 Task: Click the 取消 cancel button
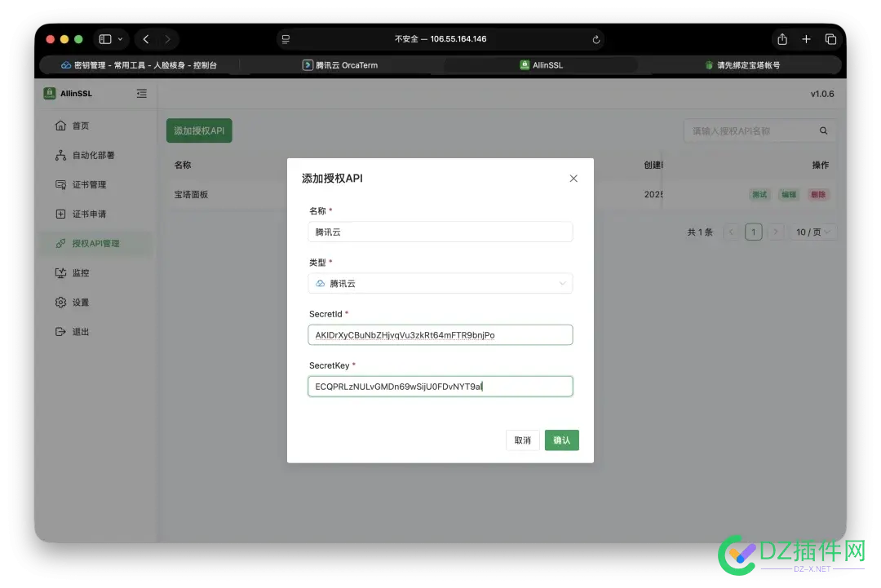click(x=523, y=440)
